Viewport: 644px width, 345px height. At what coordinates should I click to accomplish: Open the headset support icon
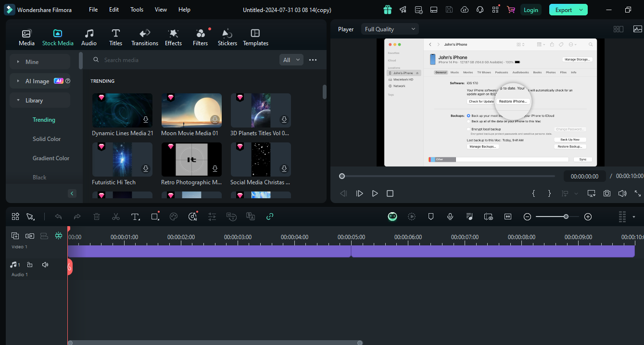pyautogui.click(x=480, y=10)
